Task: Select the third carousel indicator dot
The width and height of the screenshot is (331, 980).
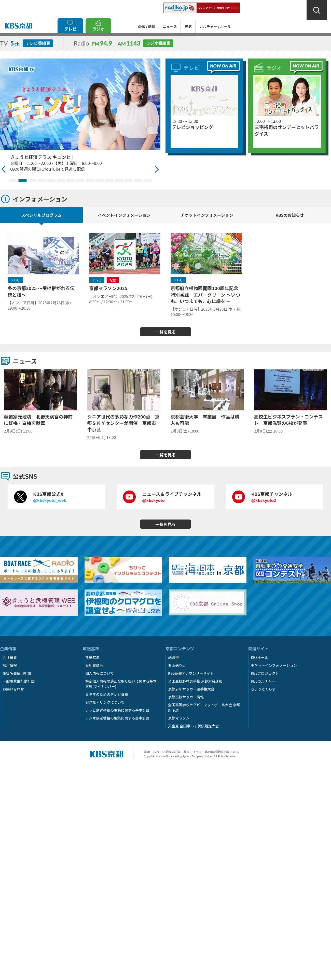Action: click(32, 181)
